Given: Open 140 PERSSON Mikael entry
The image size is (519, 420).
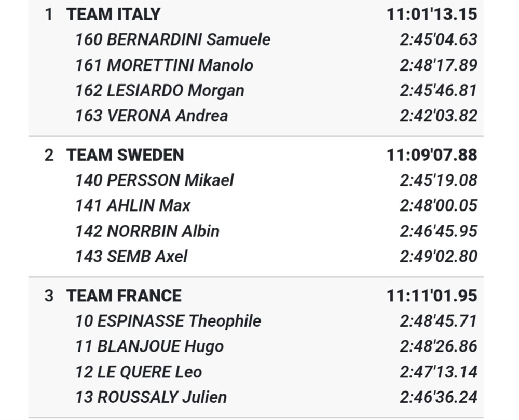Looking at the screenshot, I should click(x=154, y=180).
